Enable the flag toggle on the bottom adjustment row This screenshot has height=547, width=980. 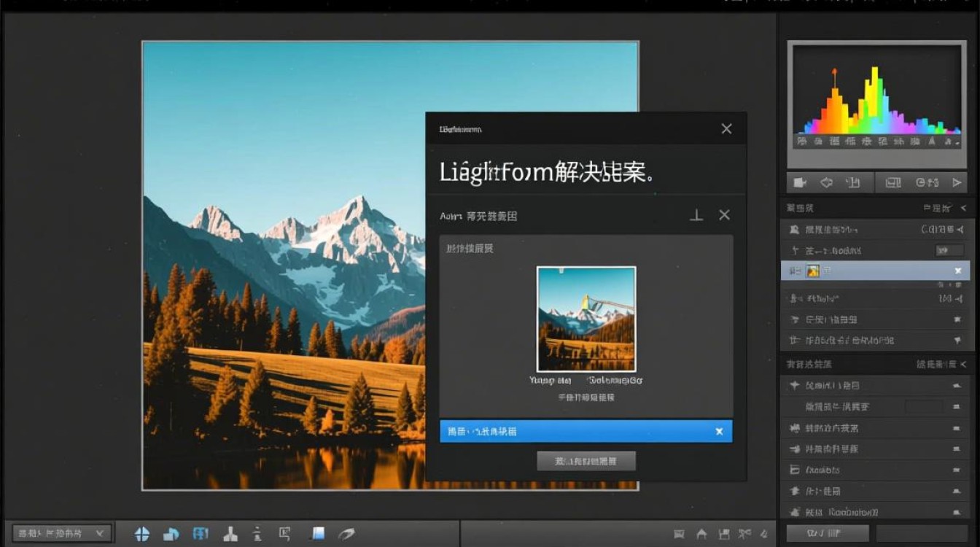(x=959, y=340)
